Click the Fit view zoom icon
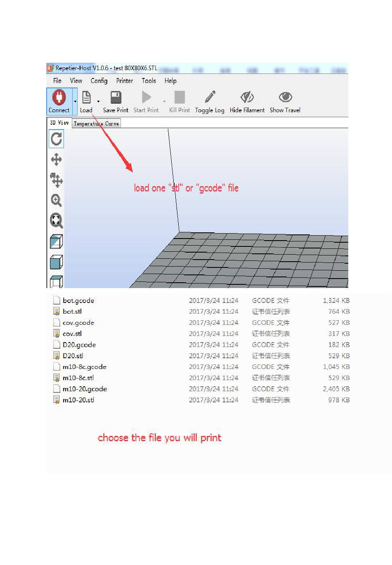The width and height of the screenshot is (392, 565). 56,220
